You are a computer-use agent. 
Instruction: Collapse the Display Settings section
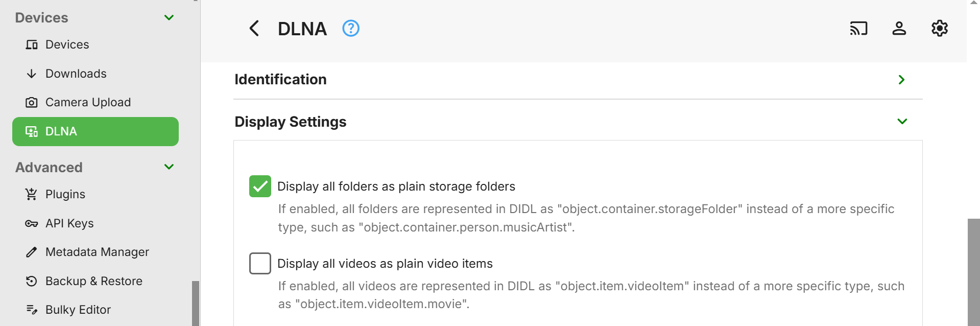coord(902,122)
